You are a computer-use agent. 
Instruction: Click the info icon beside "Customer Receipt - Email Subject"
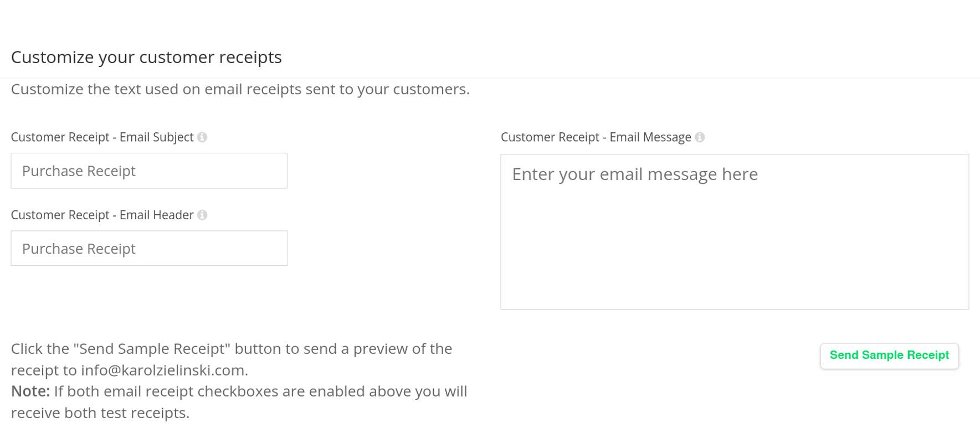(x=203, y=137)
